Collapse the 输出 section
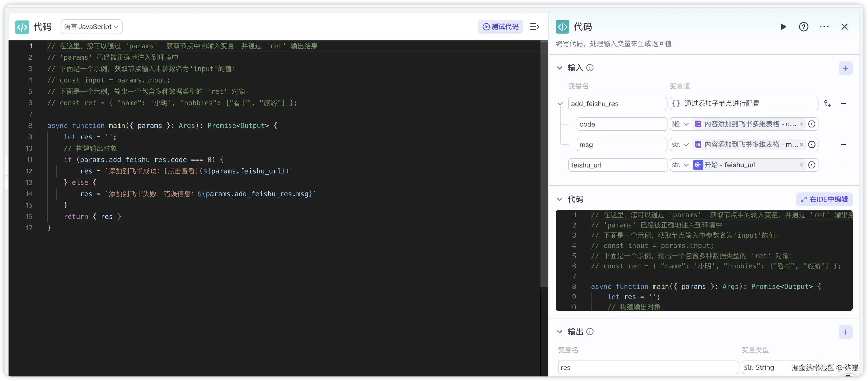Screen dimensions: 868x381 pos(559,332)
